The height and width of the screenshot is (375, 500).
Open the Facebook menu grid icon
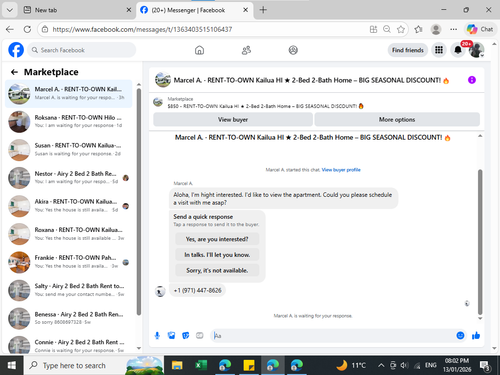pyautogui.click(x=439, y=50)
